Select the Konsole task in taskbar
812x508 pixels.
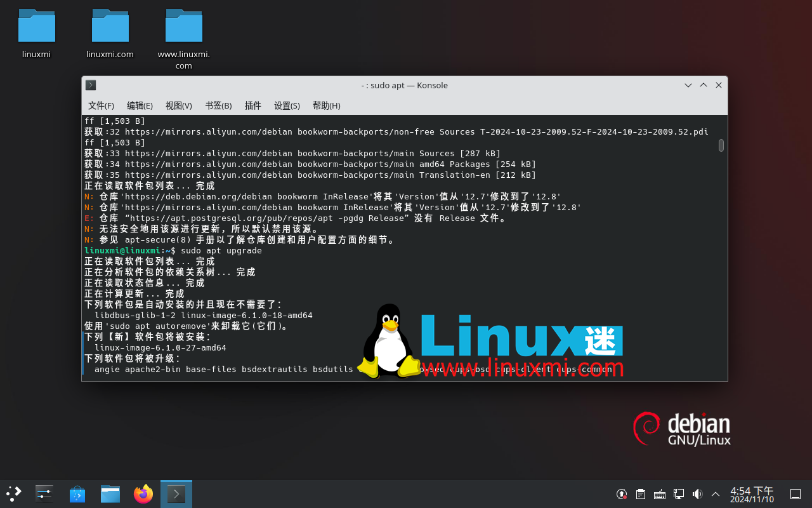point(176,493)
